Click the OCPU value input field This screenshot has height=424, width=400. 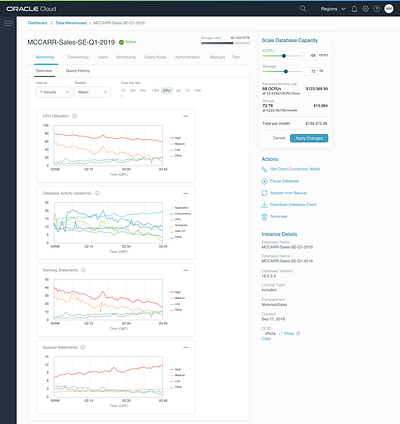[310, 55]
